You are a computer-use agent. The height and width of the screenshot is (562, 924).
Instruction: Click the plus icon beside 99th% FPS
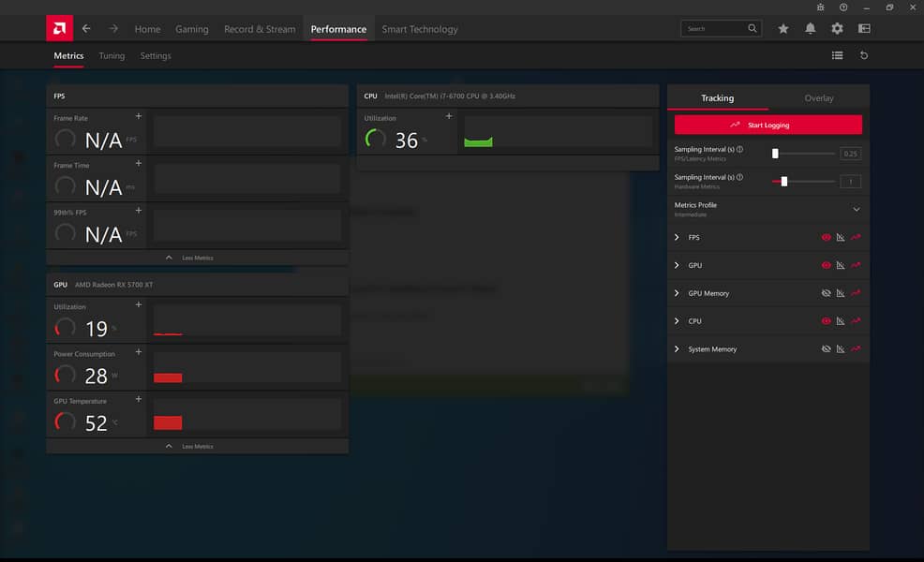[139, 211]
